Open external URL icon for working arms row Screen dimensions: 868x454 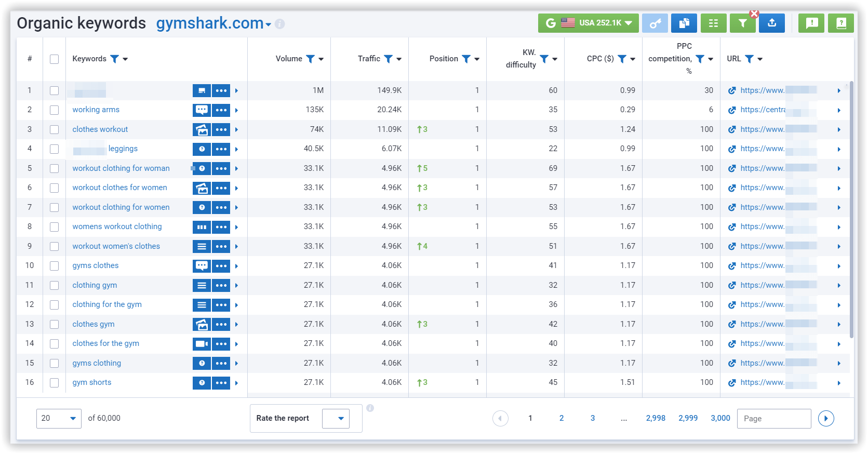point(732,110)
